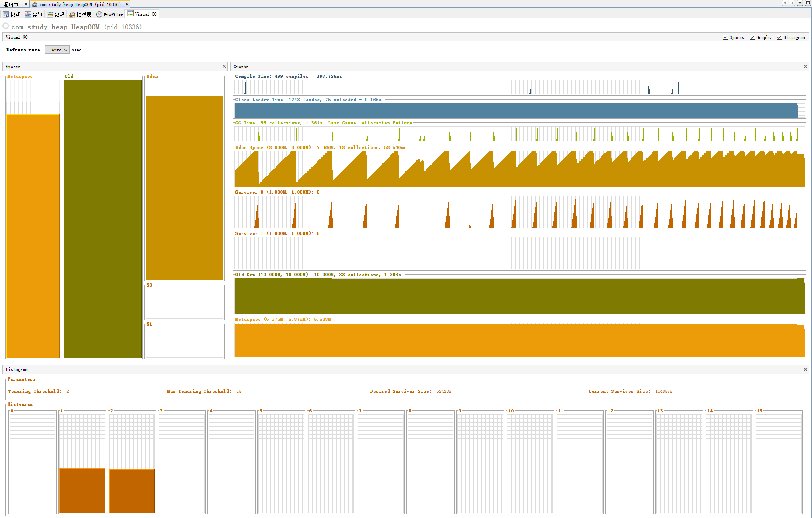Click the age 1 histogram bar
Viewport: 812px width, 518px height.
[x=82, y=490]
